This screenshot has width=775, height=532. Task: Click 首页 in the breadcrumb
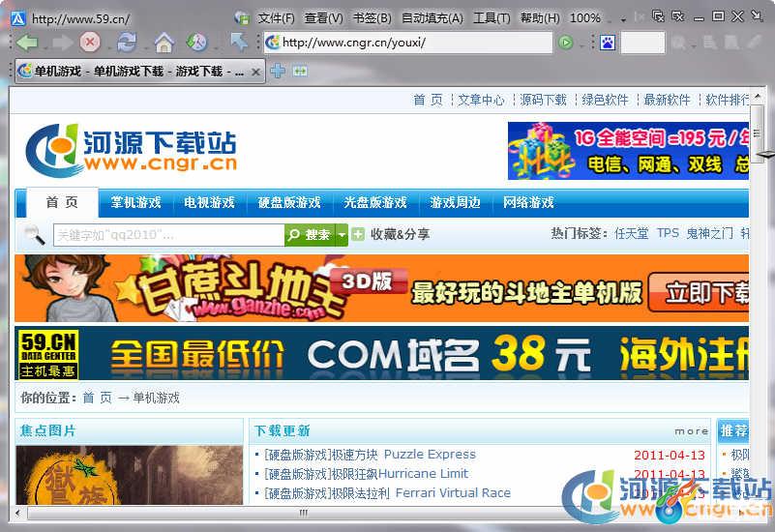click(x=97, y=398)
